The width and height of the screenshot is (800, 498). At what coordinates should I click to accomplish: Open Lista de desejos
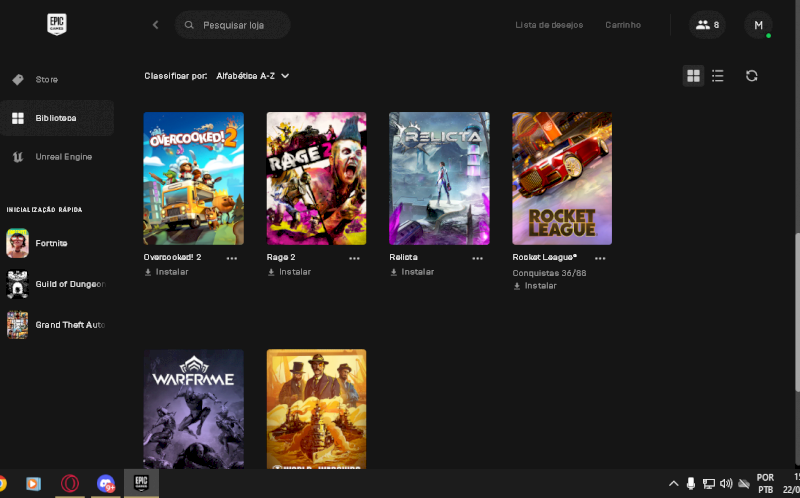pos(549,25)
